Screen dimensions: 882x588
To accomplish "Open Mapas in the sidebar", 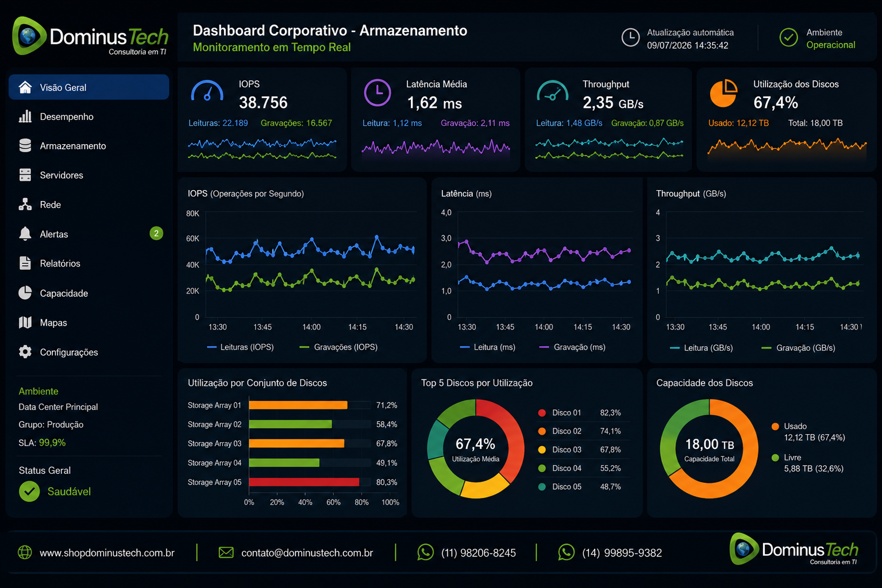I will [89, 322].
